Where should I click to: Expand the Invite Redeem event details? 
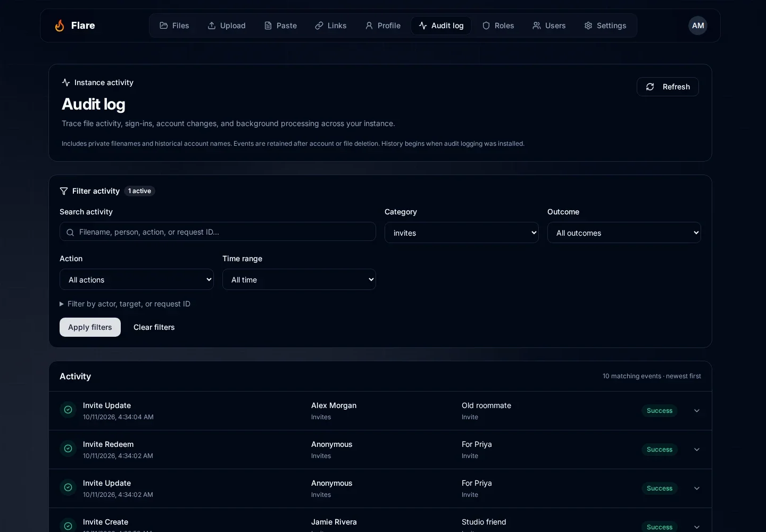[x=697, y=450]
